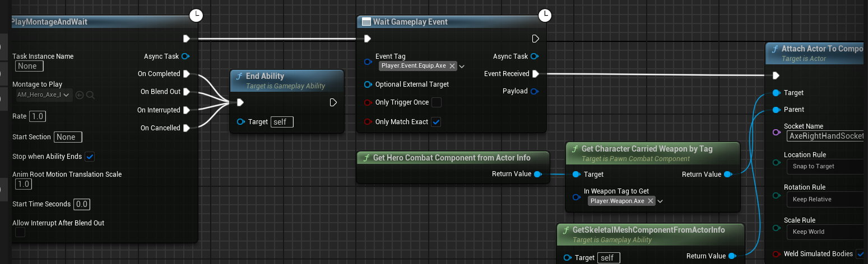Browse to montage asset with magnifier icon
Viewport: 868px width, 264px height.
tap(90, 95)
